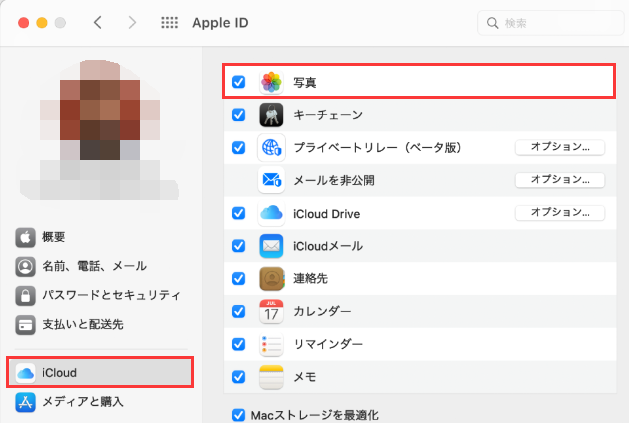Show all preferences via grid icon
Screen dimensions: 629x423
coord(169,23)
